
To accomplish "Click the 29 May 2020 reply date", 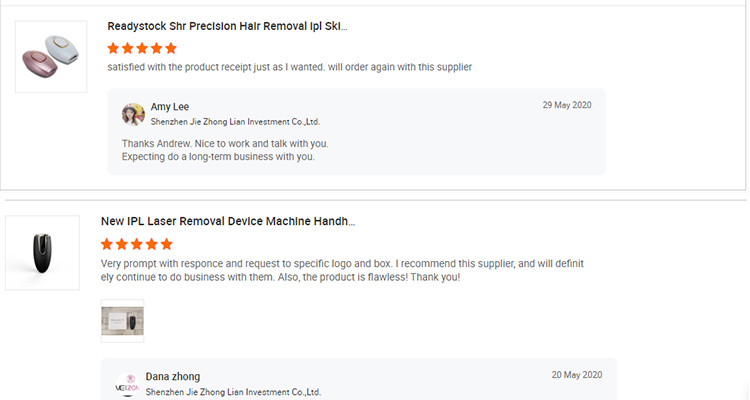I will 567,105.
